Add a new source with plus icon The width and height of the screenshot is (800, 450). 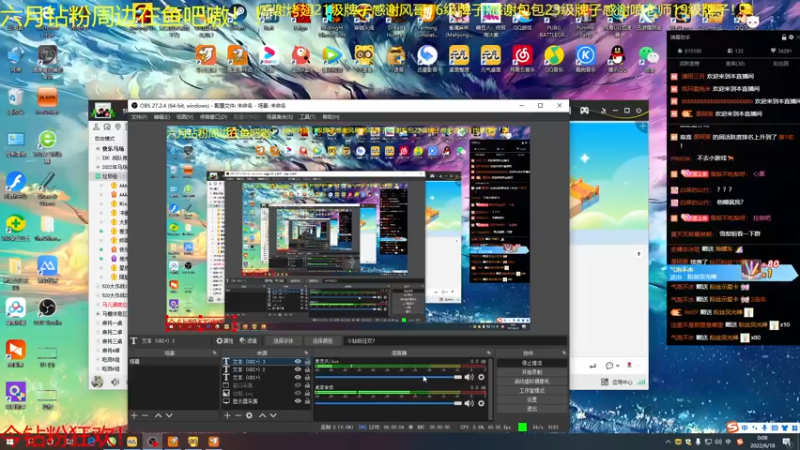point(227,415)
